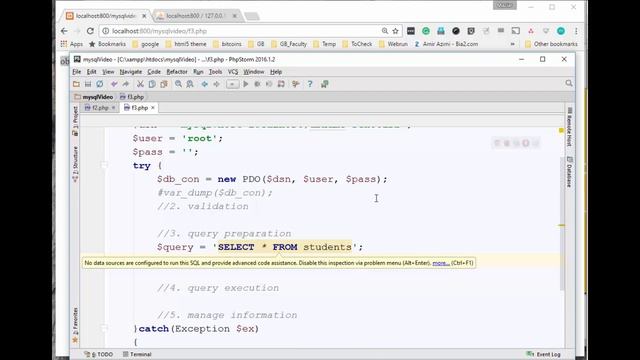Open the File menu
The height and width of the screenshot is (360, 640).
click(77, 72)
